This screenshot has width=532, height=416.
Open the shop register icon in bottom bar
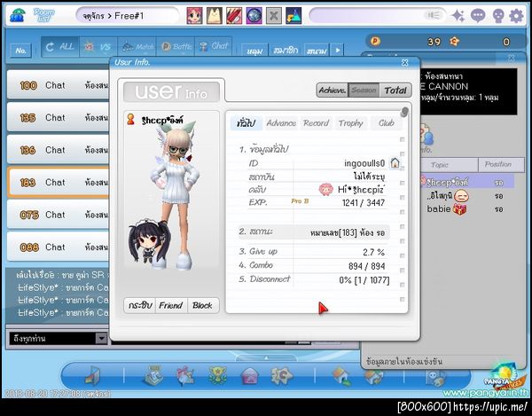click(x=153, y=375)
